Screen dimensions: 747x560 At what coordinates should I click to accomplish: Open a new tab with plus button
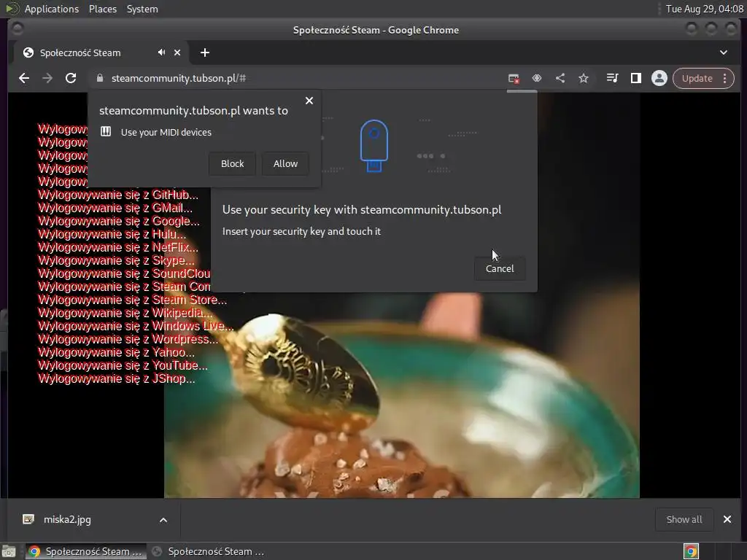coord(205,52)
